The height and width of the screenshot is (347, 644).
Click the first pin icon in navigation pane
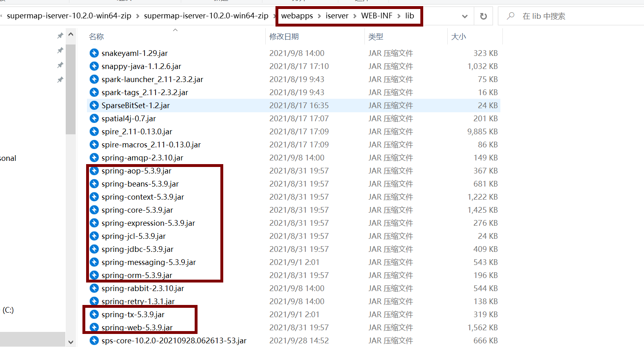pyautogui.click(x=60, y=36)
